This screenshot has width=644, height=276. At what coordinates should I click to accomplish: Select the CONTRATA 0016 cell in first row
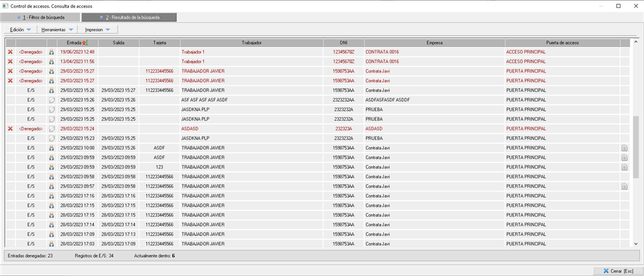pos(382,52)
